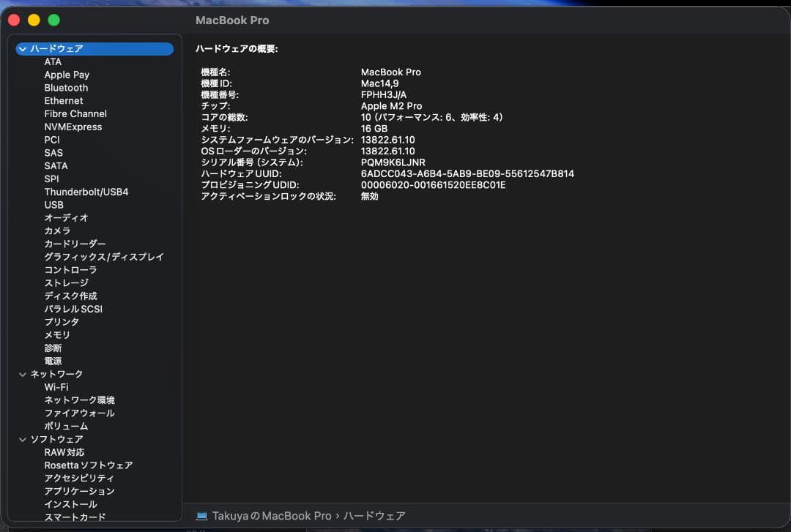Collapse the ネットワーク section
This screenshot has width=791, height=532.
tap(23, 374)
